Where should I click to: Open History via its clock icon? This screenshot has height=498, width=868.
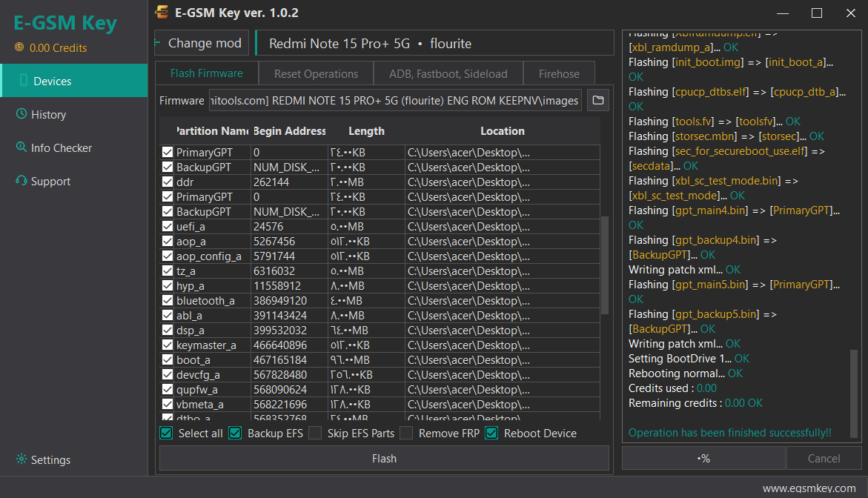21,114
